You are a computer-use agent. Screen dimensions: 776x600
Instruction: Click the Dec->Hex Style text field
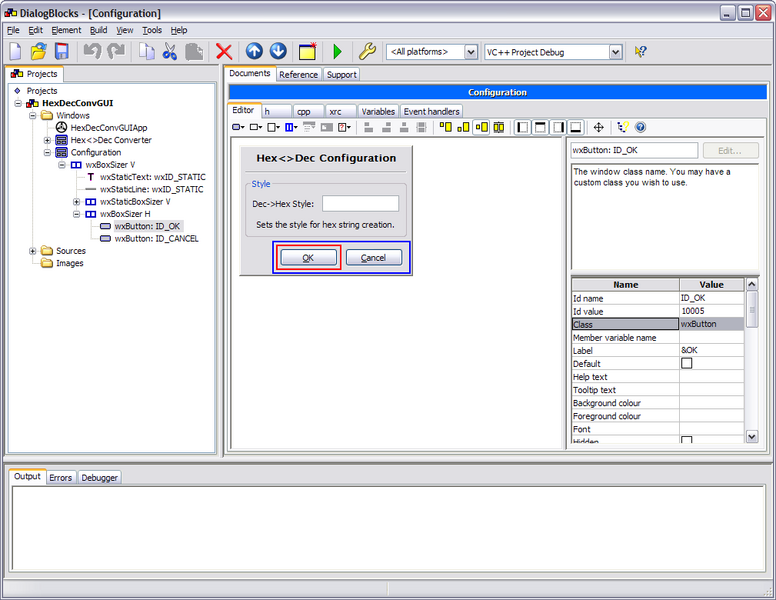tap(360, 203)
